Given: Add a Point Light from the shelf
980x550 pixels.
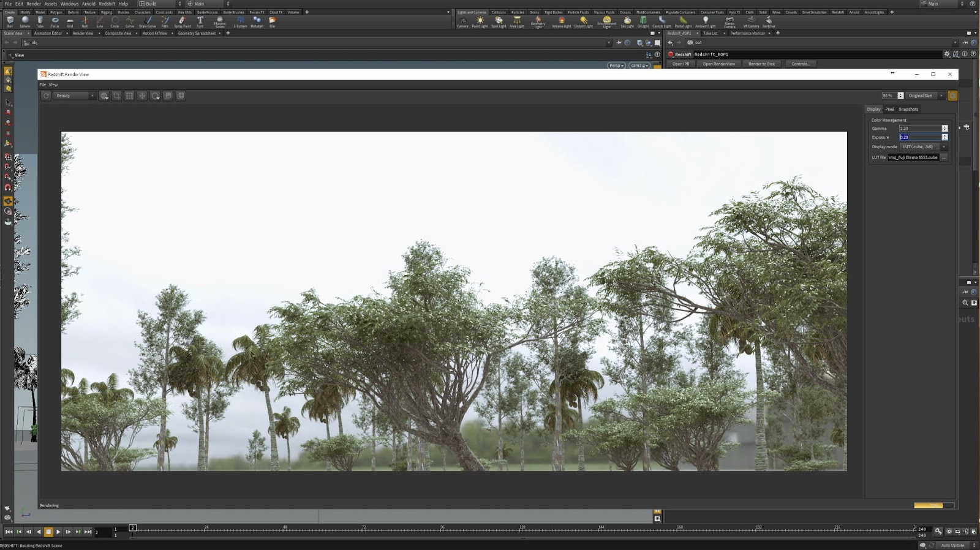Looking at the screenshot, I should click(480, 22).
